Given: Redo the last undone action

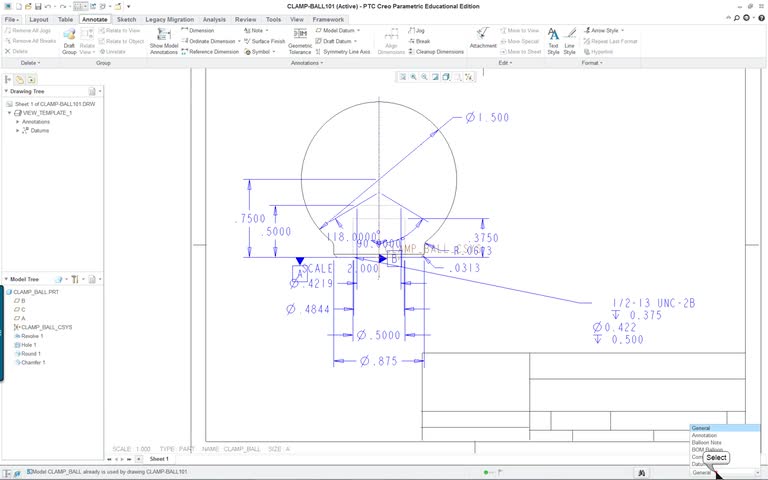Looking at the screenshot, I should (63, 6).
